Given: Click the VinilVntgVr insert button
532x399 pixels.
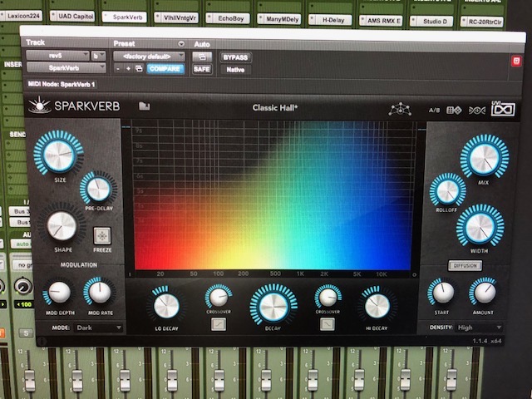Looking at the screenshot, I should 176,17.
